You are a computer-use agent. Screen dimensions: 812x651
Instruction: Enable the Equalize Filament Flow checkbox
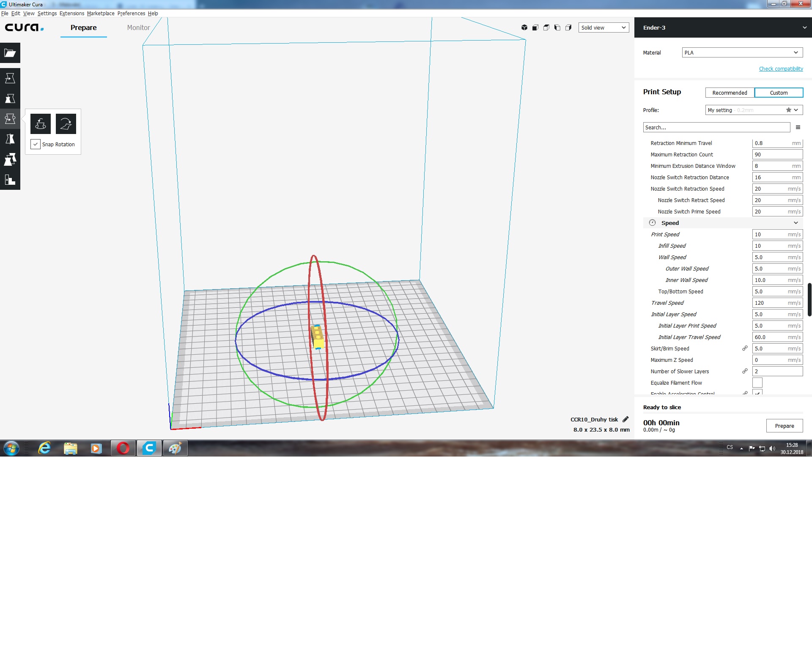pyautogui.click(x=757, y=383)
